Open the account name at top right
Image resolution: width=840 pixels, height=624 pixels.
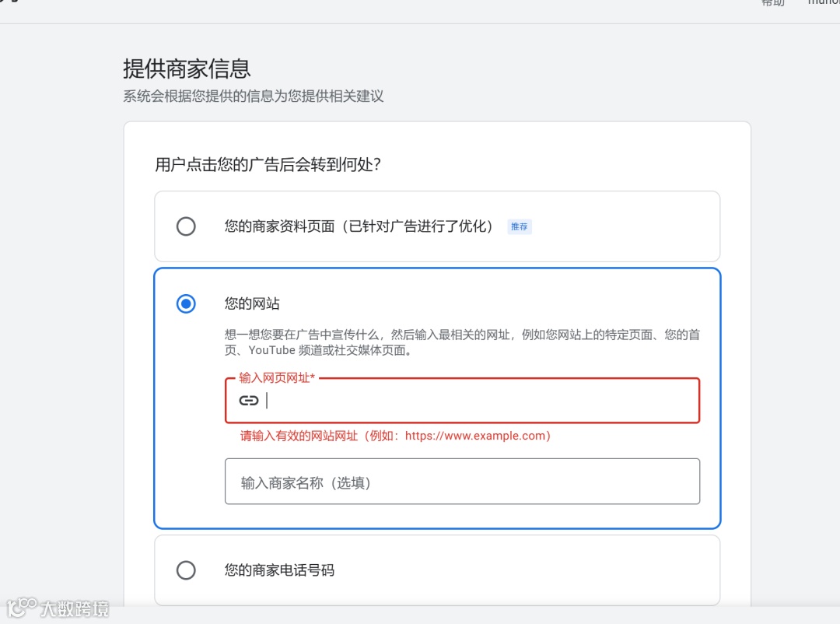[824, 2]
